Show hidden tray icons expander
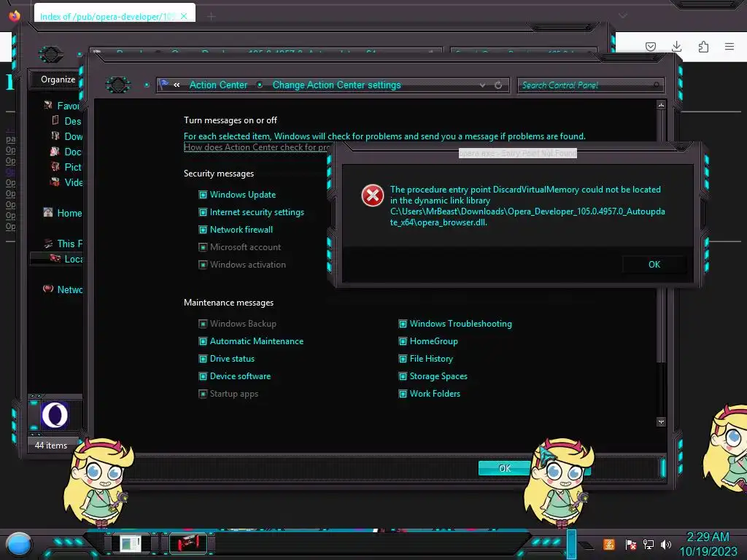This screenshot has width=747, height=560. [x=587, y=545]
